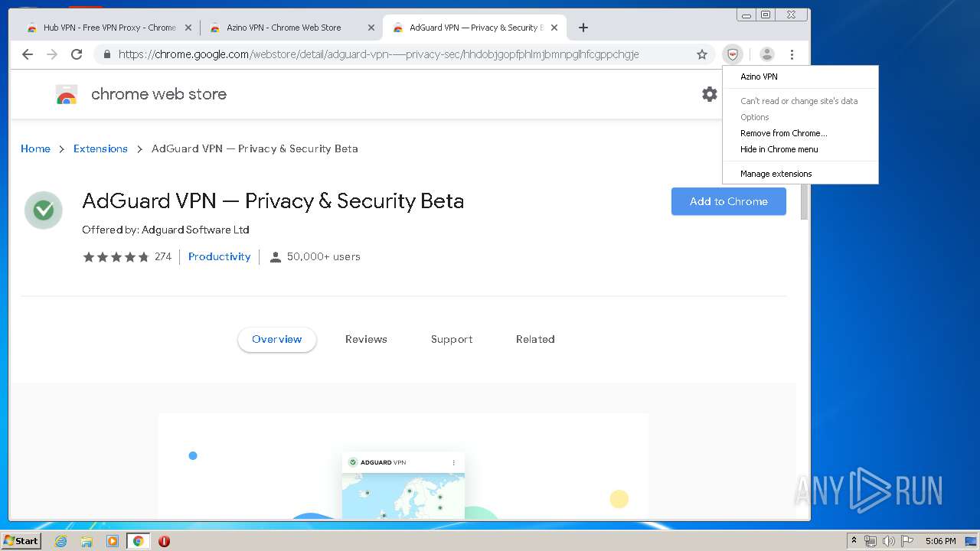
Task: Click the Chrome taskbar icon
Action: [138, 541]
